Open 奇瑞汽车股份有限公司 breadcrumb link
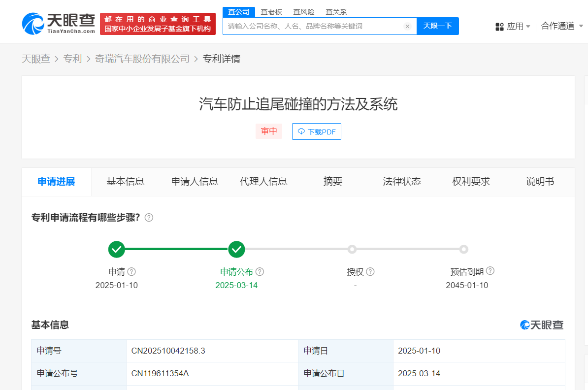This screenshot has height=390, width=588. [142, 59]
